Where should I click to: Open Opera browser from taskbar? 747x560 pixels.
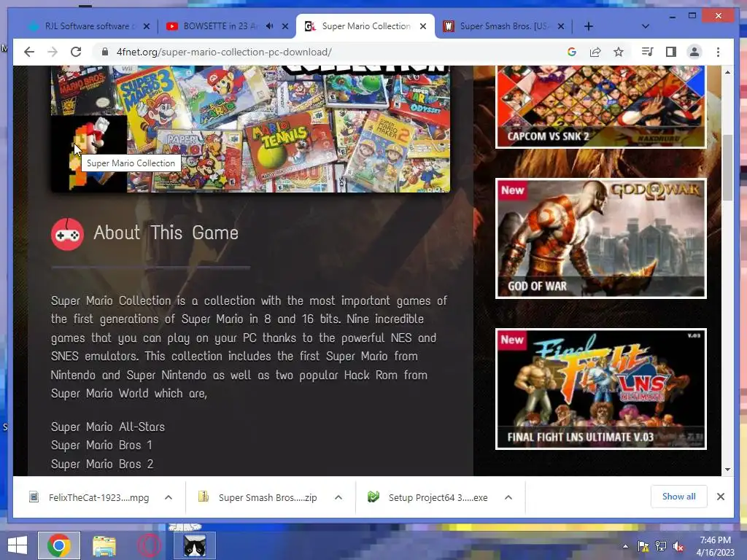coord(149,545)
